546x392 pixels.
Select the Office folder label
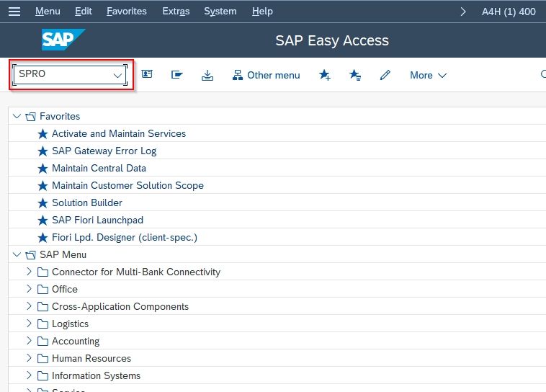click(x=65, y=289)
